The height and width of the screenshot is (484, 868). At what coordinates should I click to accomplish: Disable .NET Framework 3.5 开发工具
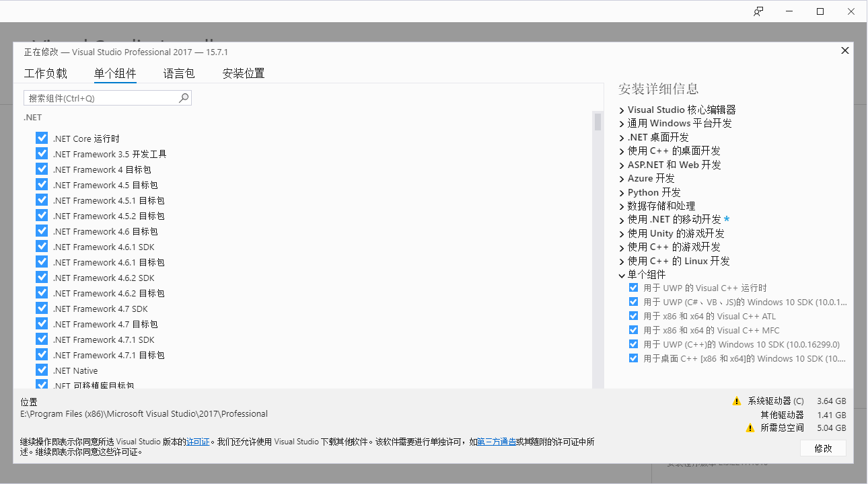click(x=42, y=153)
